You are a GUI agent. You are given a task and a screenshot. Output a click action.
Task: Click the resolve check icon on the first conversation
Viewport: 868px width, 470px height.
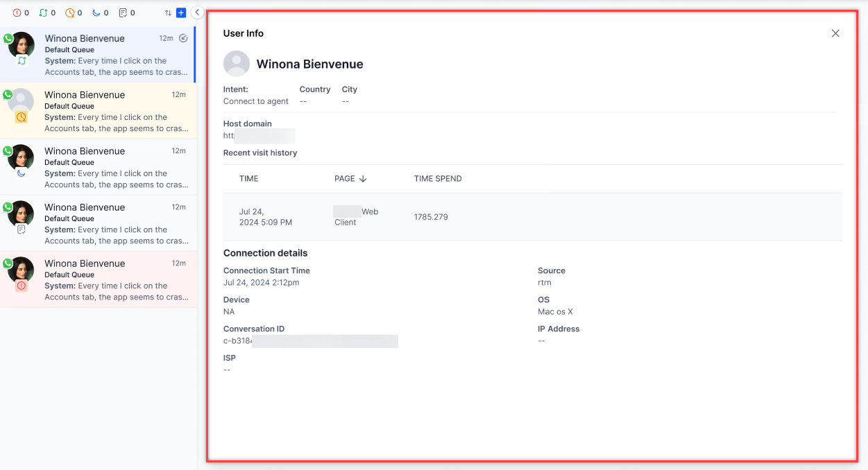(x=183, y=38)
